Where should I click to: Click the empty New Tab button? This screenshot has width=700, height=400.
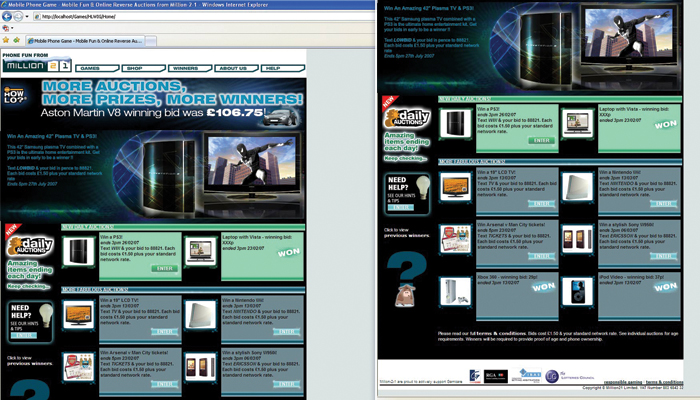click(x=151, y=41)
